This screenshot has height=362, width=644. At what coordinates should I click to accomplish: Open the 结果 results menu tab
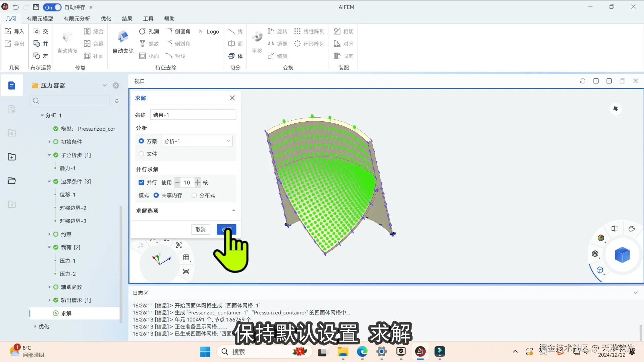tap(127, 18)
